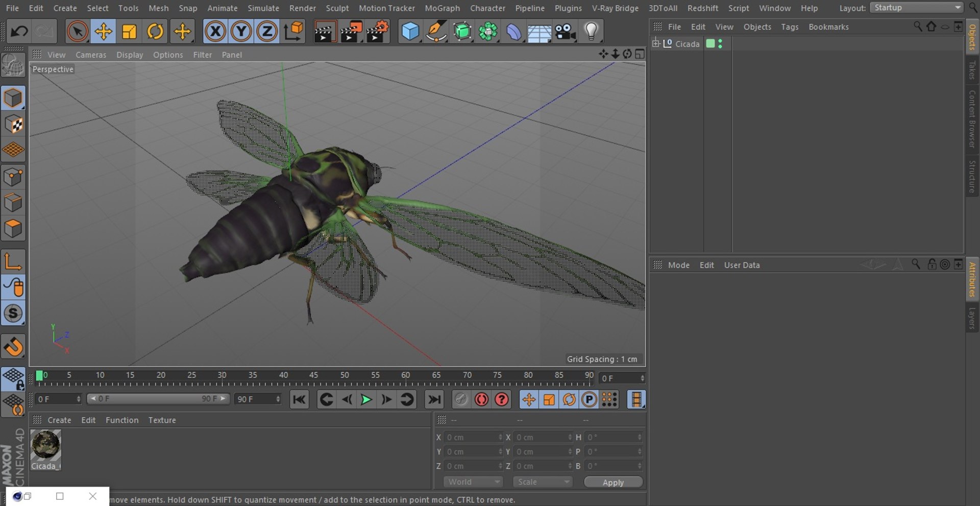Image resolution: width=980 pixels, height=506 pixels.
Task: Activate the Rotate tool in top toolbar
Action: 155,32
